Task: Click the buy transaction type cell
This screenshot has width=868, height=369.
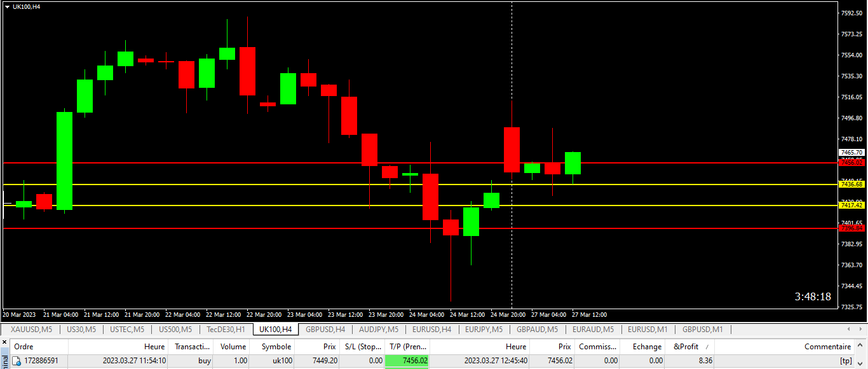Action: tap(204, 361)
